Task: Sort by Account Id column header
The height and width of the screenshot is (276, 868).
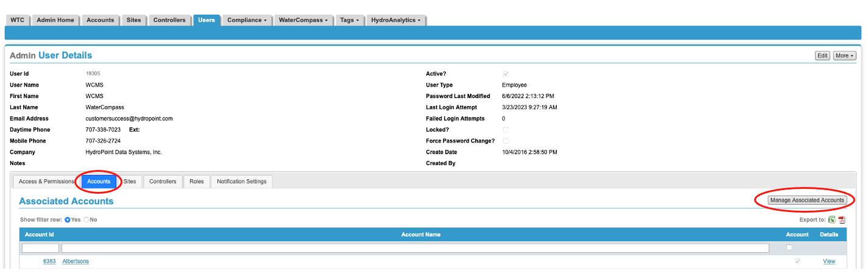Action: 40,235
